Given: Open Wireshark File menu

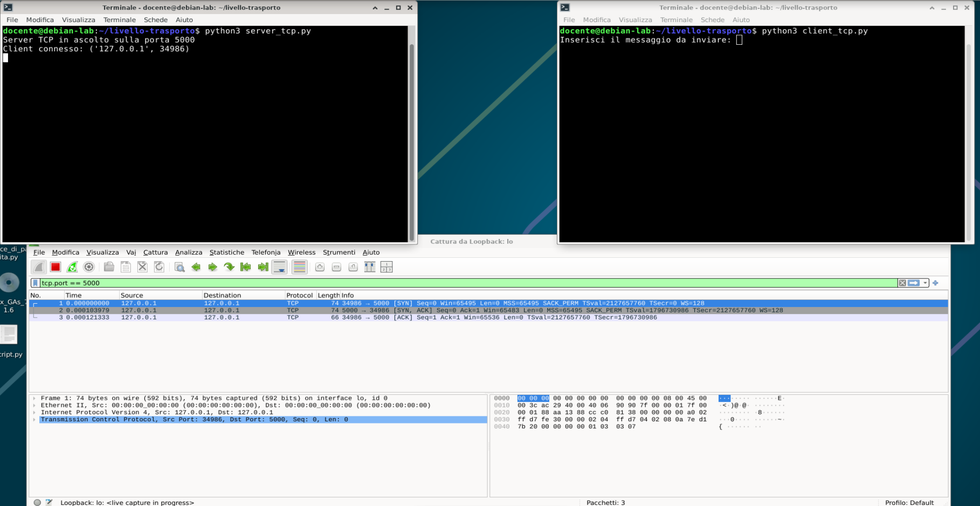Looking at the screenshot, I should click(39, 252).
